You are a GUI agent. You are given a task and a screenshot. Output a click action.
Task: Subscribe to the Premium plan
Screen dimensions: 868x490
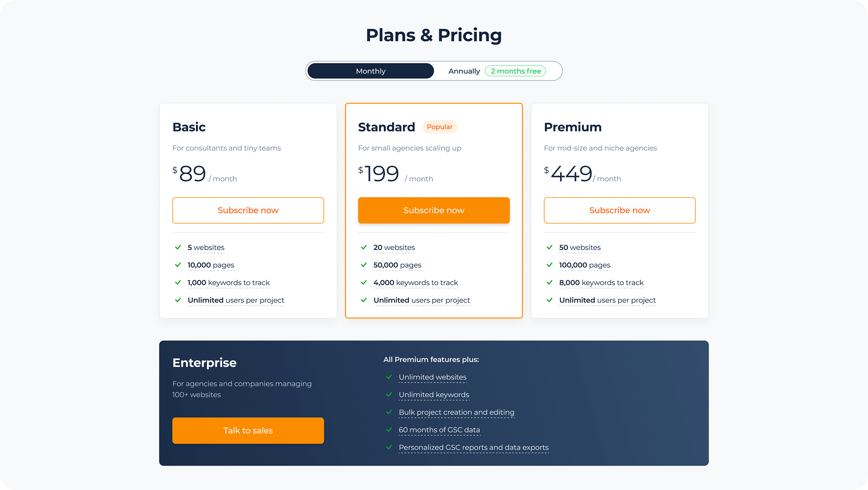point(619,211)
